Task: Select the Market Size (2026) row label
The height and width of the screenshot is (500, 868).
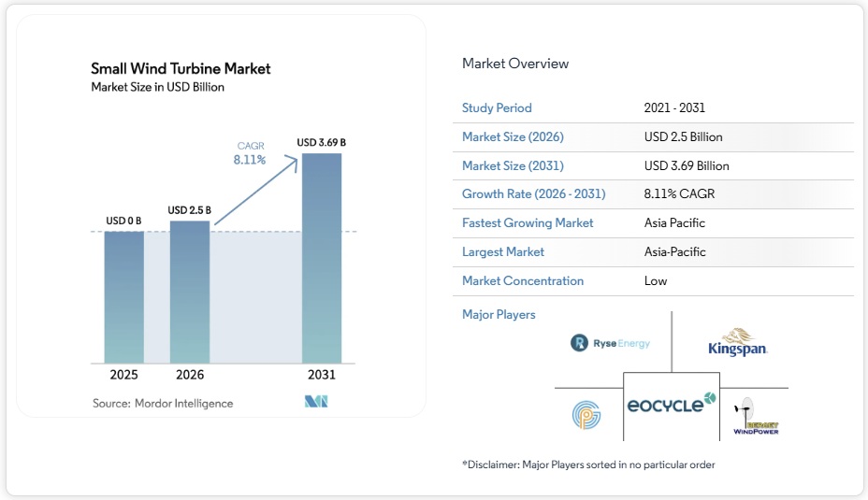Action: [x=513, y=137]
